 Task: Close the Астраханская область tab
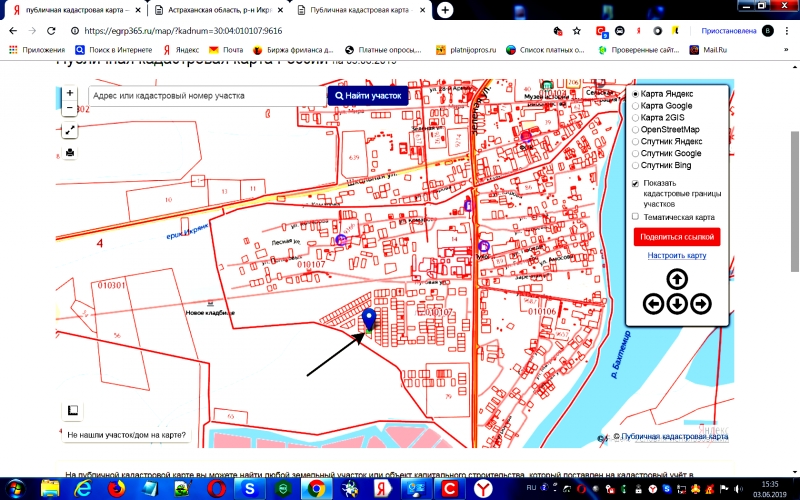(280, 10)
